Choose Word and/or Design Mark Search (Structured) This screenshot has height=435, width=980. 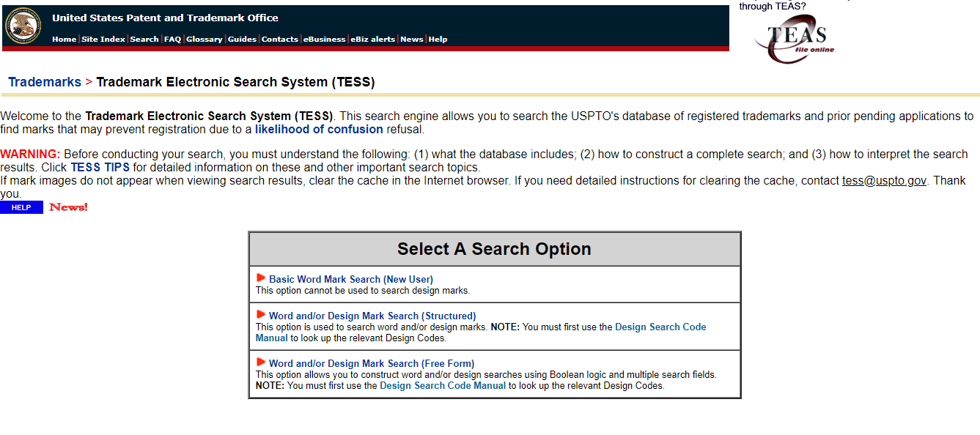pos(372,316)
